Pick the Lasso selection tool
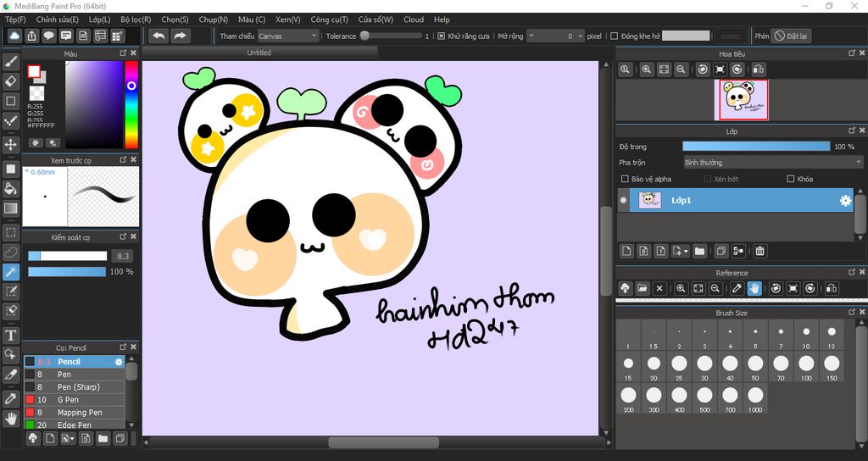 click(x=10, y=253)
